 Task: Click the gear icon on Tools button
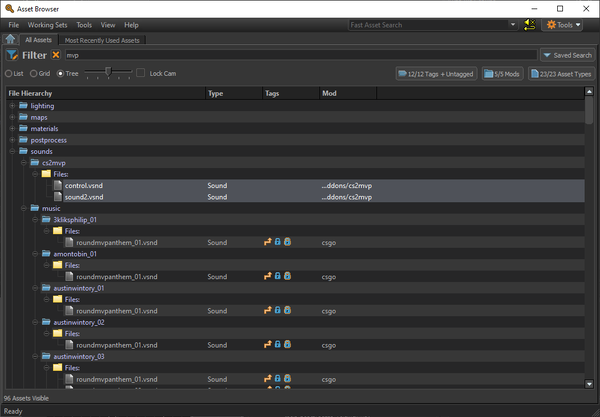(x=551, y=25)
